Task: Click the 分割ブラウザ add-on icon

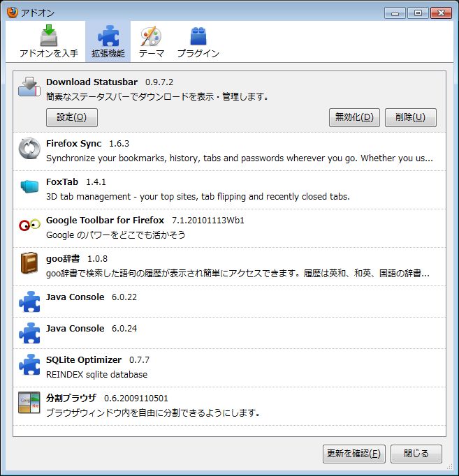Action: pos(29,403)
